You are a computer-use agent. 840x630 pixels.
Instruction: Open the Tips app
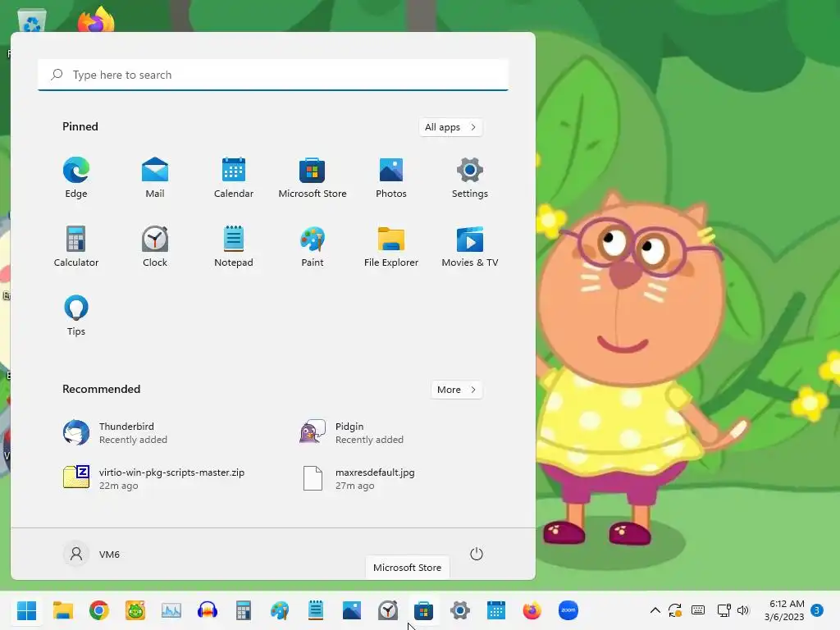pos(76,316)
